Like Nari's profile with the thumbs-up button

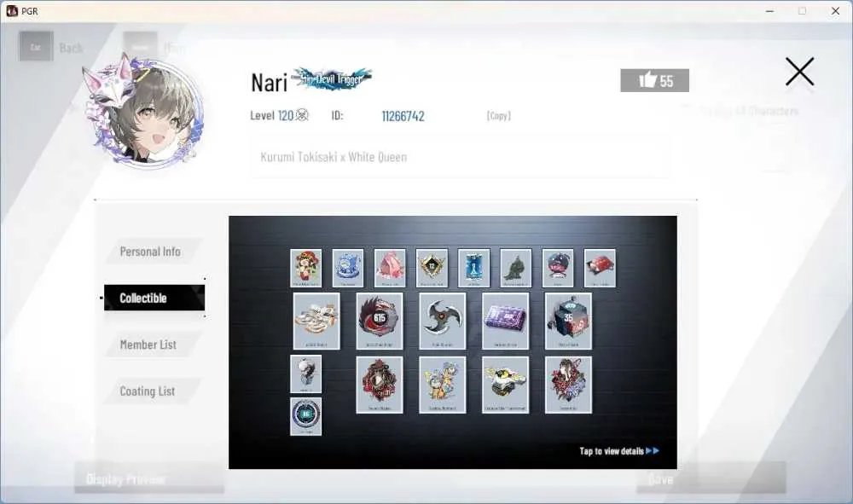[654, 80]
